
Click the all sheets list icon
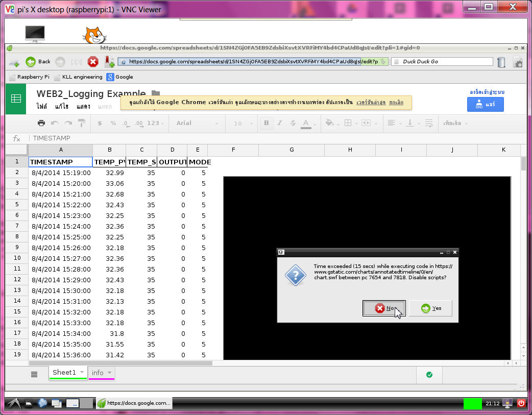tap(34, 374)
